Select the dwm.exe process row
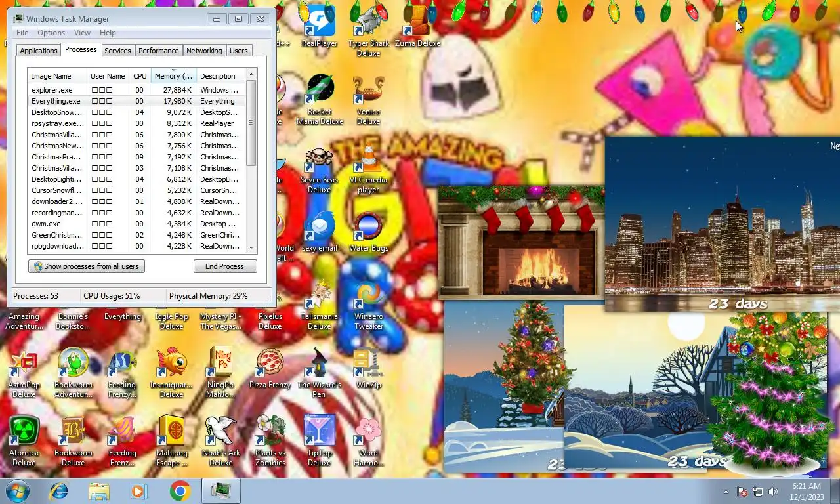This screenshot has width=840, height=504. (136, 224)
